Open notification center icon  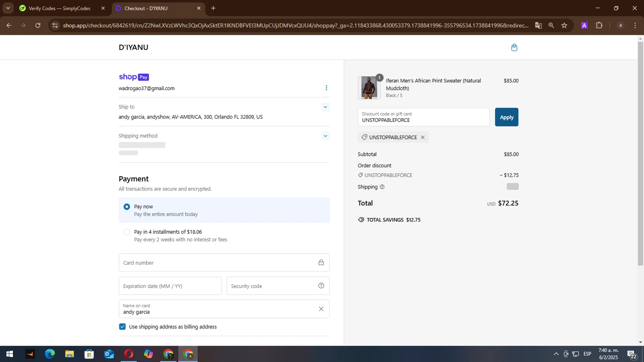pos(632,354)
